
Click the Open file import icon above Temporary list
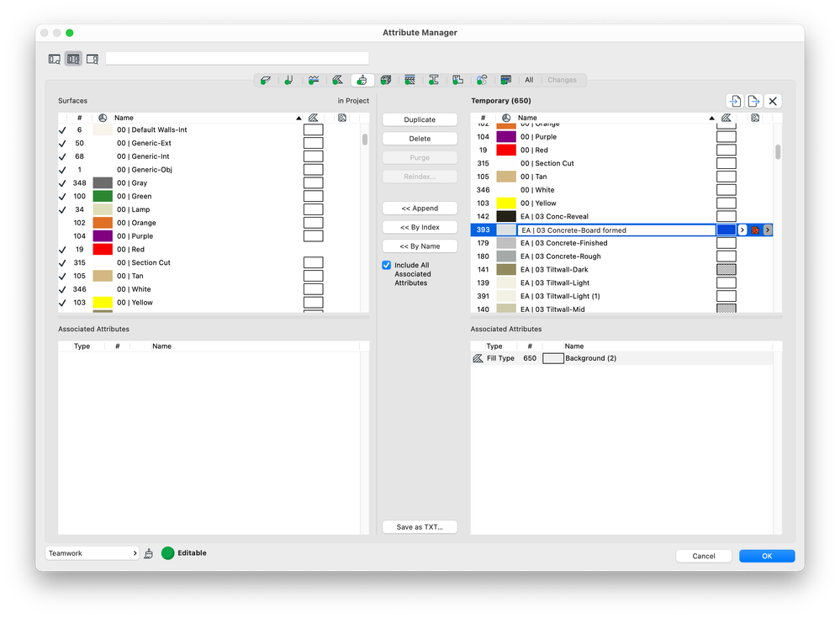[734, 101]
